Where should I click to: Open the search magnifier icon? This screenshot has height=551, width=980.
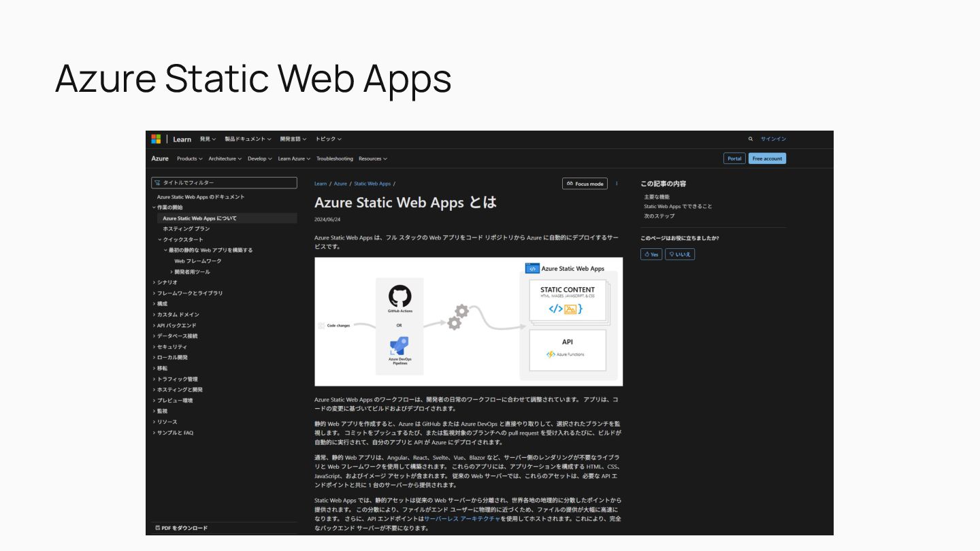coord(751,139)
